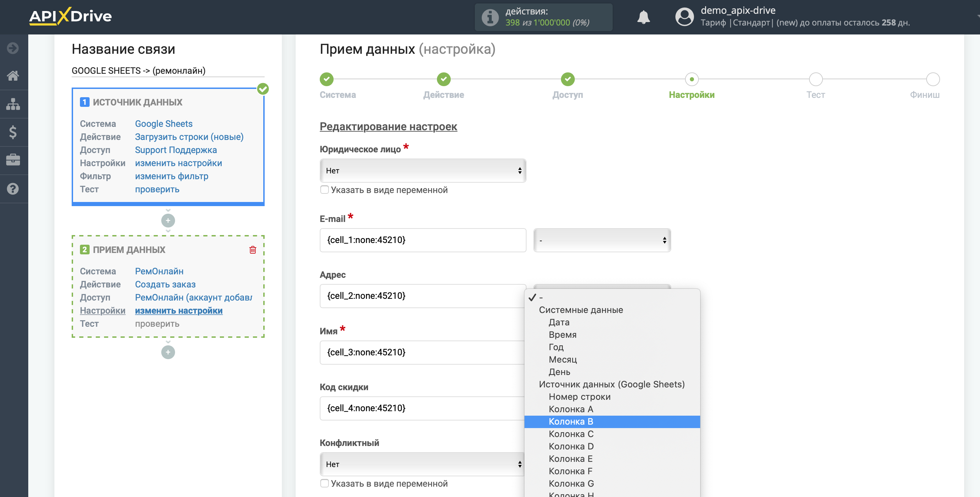Click Тест step circle
980x497 pixels.
tap(816, 79)
